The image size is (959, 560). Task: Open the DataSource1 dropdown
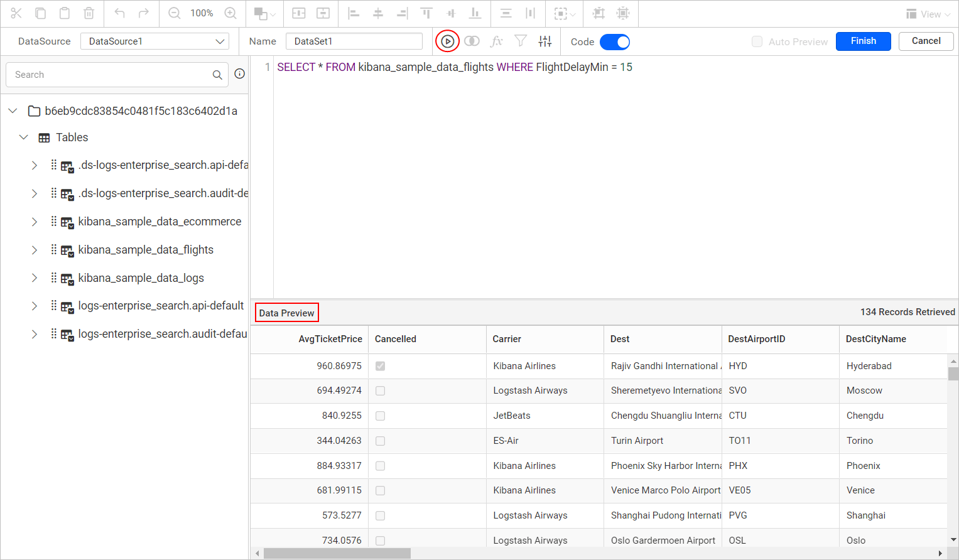154,41
